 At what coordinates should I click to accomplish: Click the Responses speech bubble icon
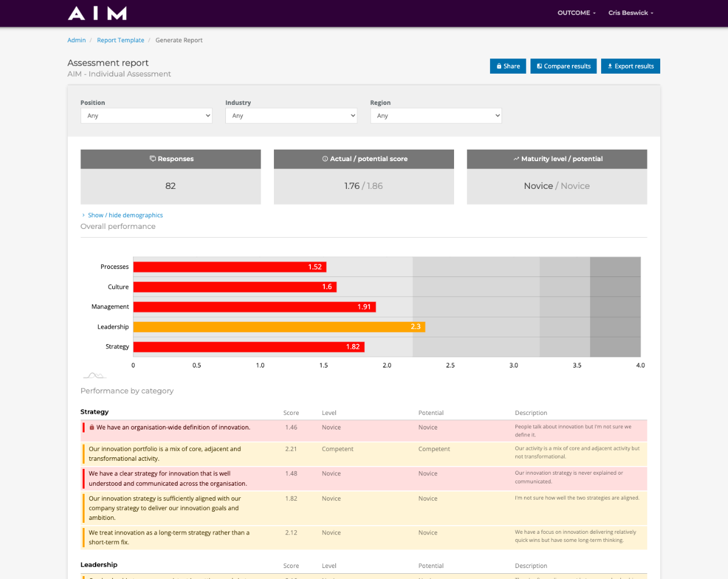153,159
